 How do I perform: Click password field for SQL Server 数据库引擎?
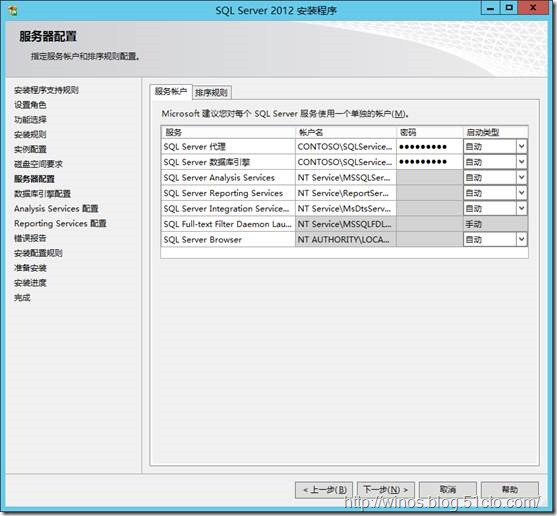click(x=429, y=162)
